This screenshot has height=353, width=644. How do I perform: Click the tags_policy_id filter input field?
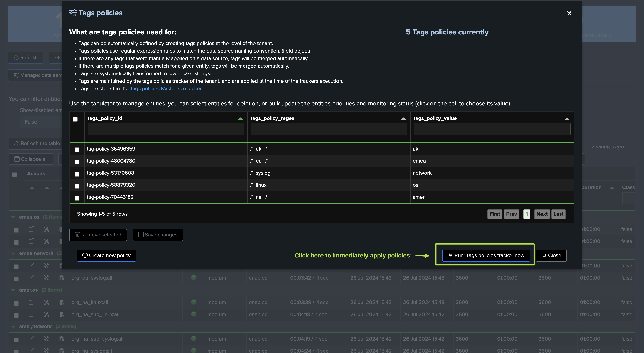click(x=166, y=129)
